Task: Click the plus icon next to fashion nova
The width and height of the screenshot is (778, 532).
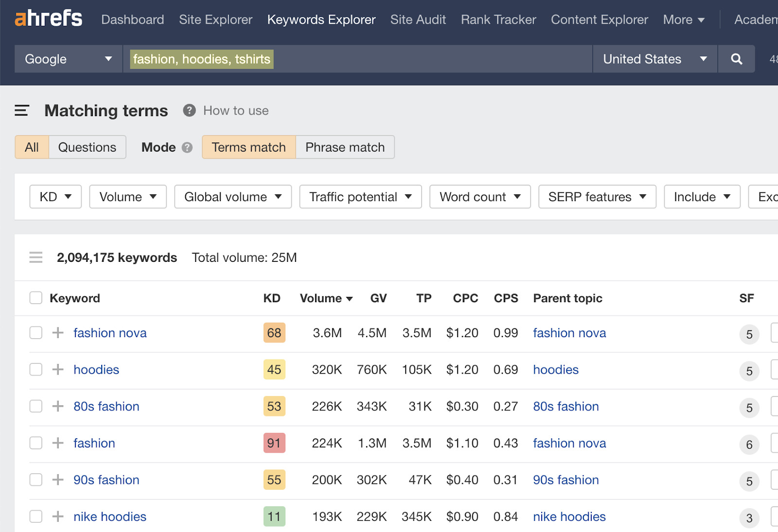Action: click(x=58, y=333)
